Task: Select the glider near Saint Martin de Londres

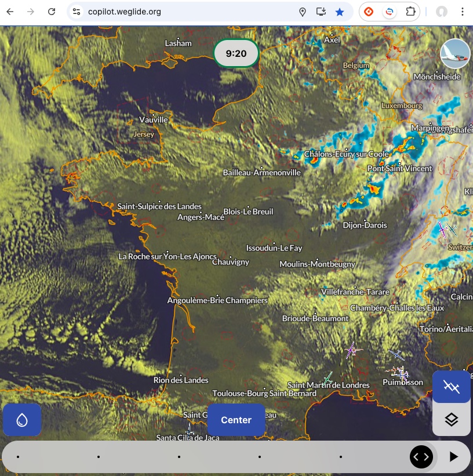Action: pyautogui.click(x=328, y=379)
